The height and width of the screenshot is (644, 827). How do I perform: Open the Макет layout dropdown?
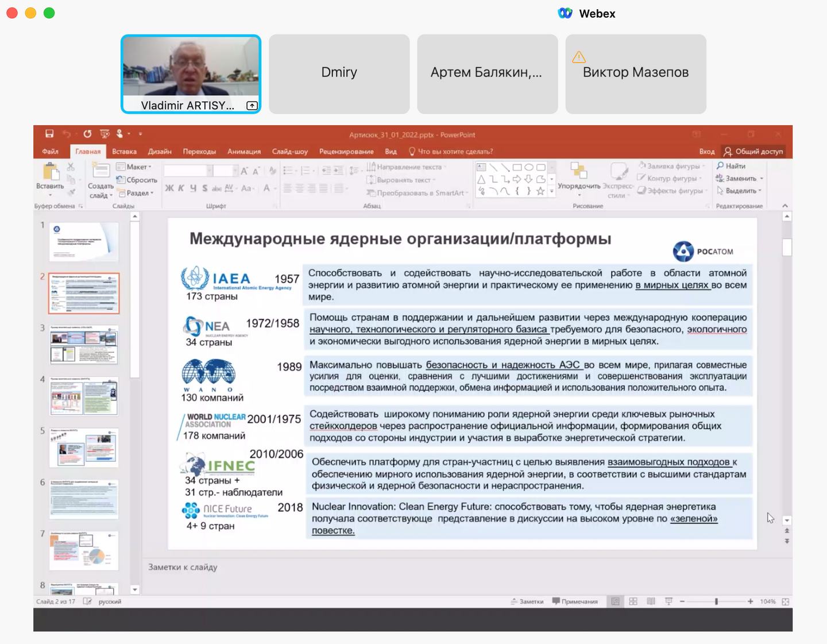click(x=134, y=167)
